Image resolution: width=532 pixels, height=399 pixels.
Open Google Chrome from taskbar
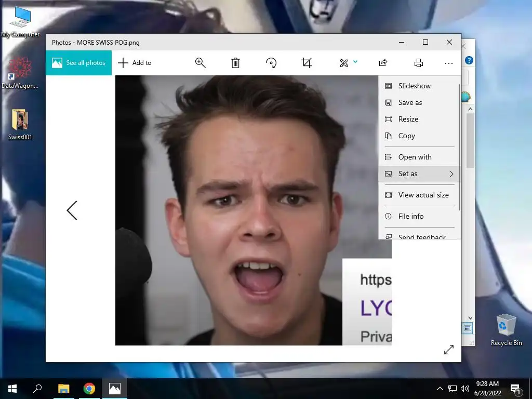point(89,389)
